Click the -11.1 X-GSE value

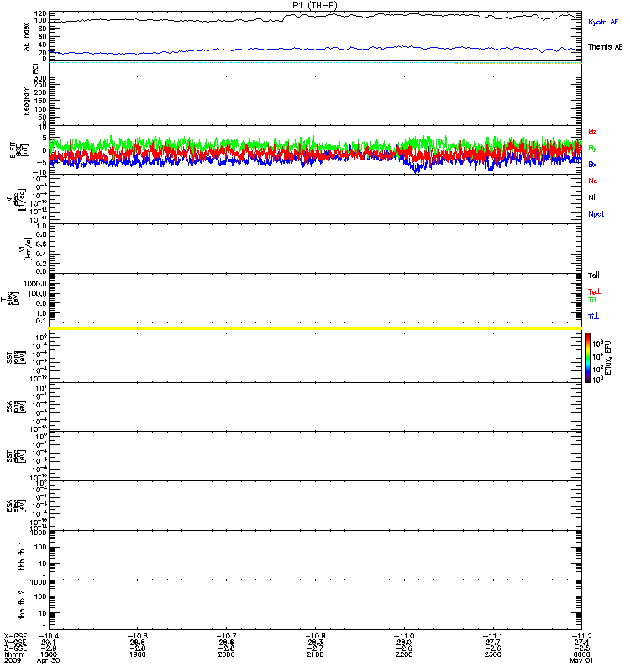pos(493,636)
